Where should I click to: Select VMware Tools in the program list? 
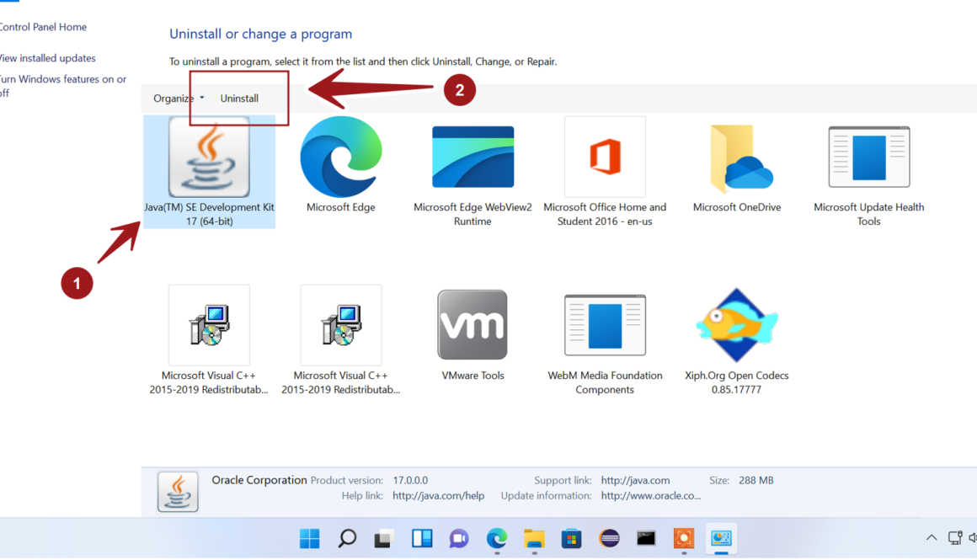coord(472,333)
